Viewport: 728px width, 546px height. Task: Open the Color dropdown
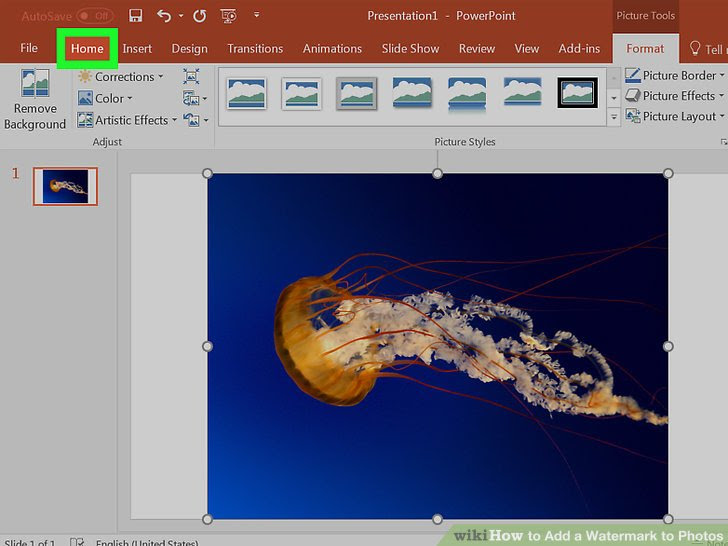pyautogui.click(x=105, y=98)
